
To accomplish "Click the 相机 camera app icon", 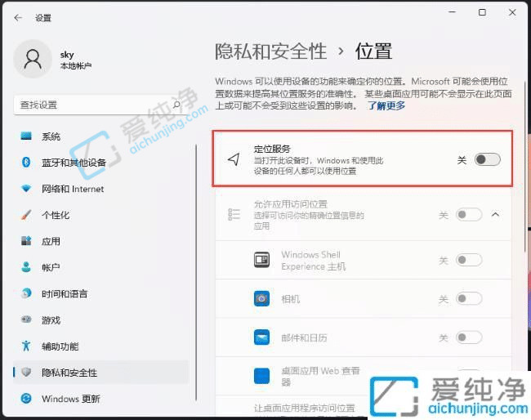I will coord(261,298).
